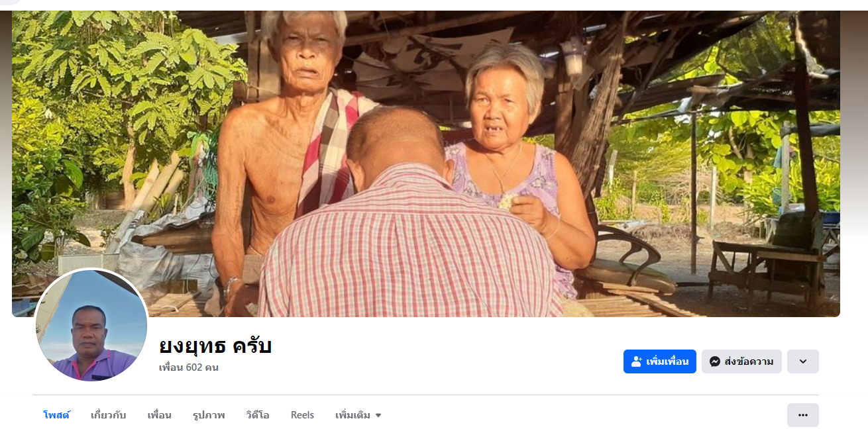This screenshot has width=868, height=429.
Task: Click the ส่งข้อความ button label
Action: pyautogui.click(x=749, y=361)
